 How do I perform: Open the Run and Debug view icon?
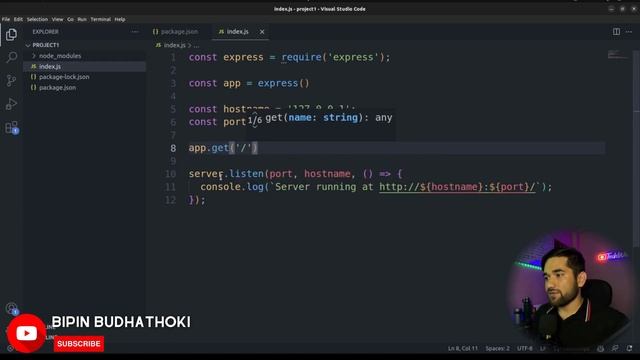click(11, 104)
